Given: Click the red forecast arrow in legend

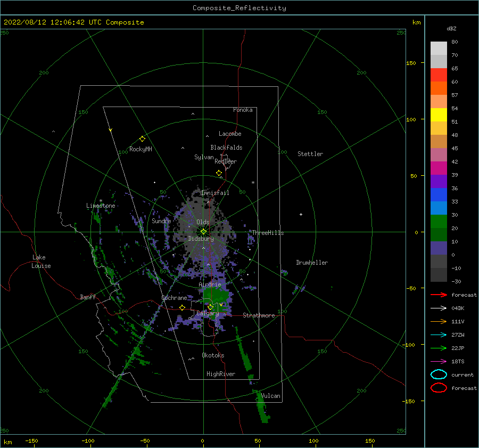Looking at the screenshot, I should 439,295.
